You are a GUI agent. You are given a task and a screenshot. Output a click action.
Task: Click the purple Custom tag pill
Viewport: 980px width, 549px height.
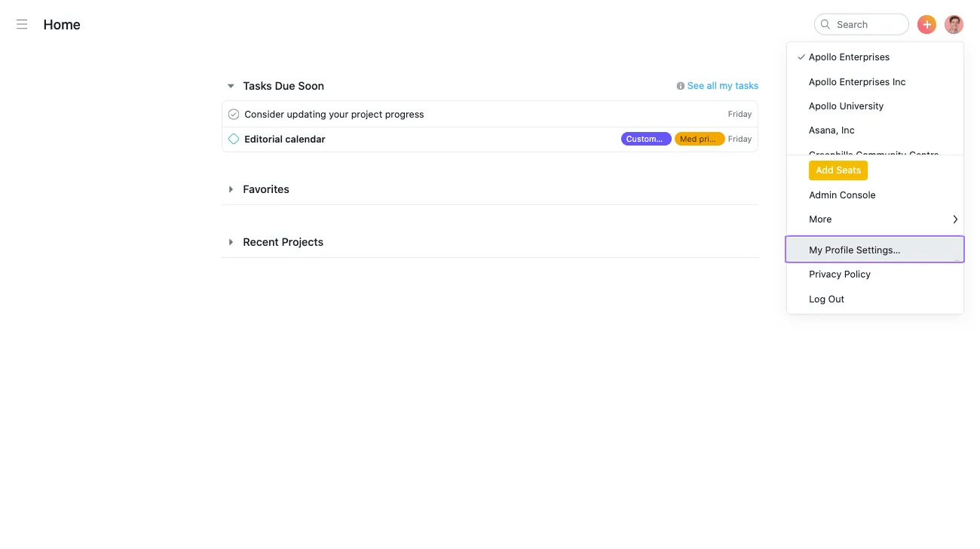tap(645, 139)
